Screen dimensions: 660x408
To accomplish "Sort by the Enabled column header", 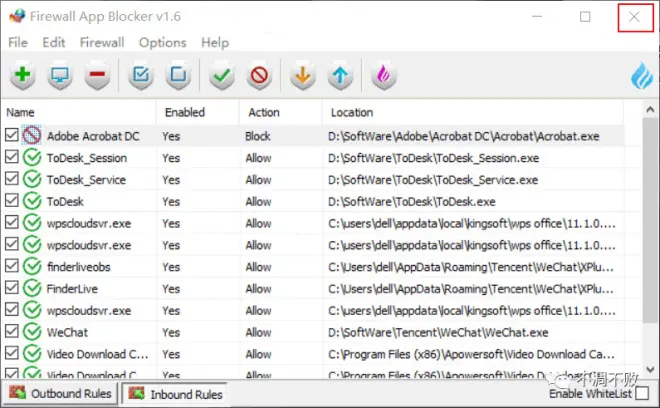I will click(x=198, y=112).
